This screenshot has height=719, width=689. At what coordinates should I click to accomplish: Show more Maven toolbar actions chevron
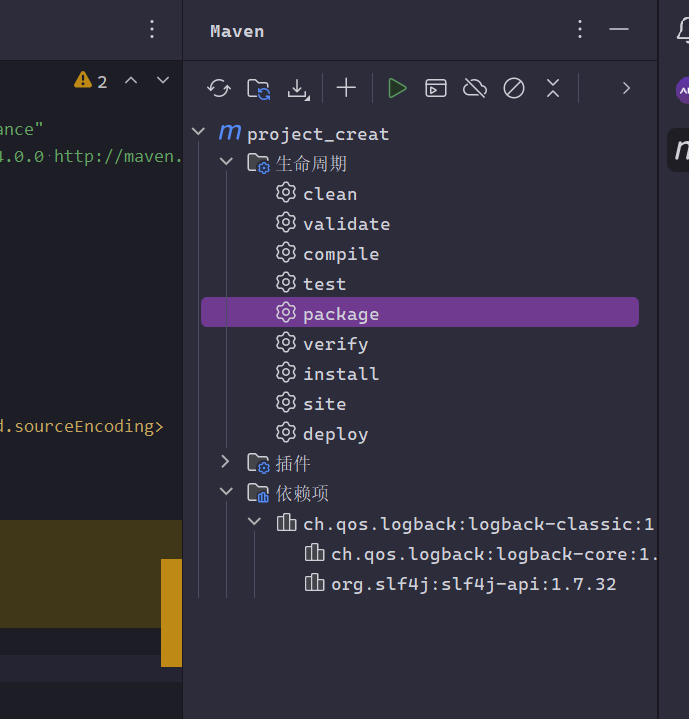(x=626, y=88)
